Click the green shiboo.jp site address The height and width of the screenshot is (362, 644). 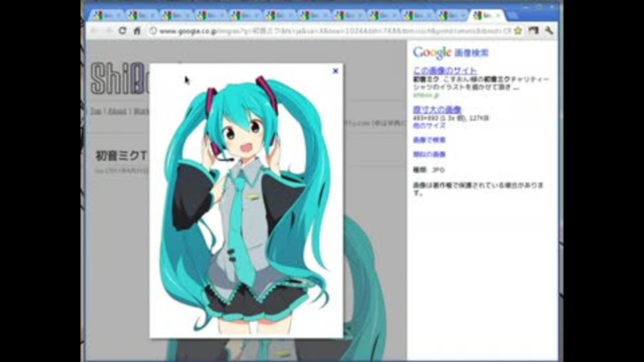(x=426, y=95)
